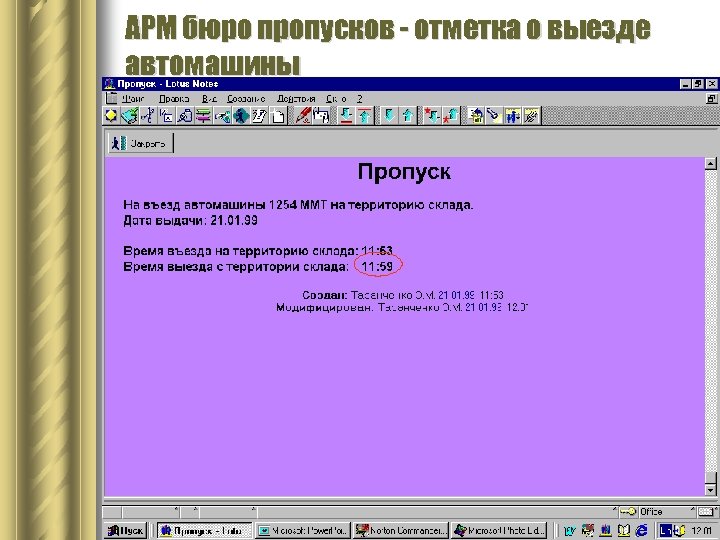The image size is (720, 540).
Task: Click the Создан author line
Action: [403, 295]
